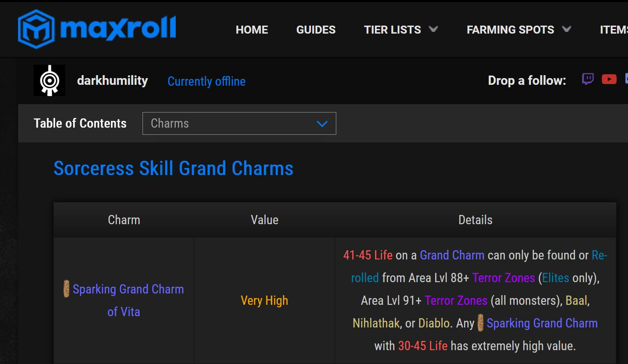The height and width of the screenshot is (364, 628).
Task: Click the charm icon in the Details text
Action: [480, 323]
